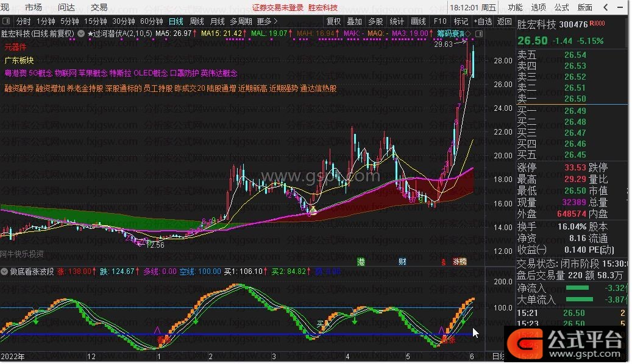
Task: Open the 公式 menu
Action: (x=561, y=7)
